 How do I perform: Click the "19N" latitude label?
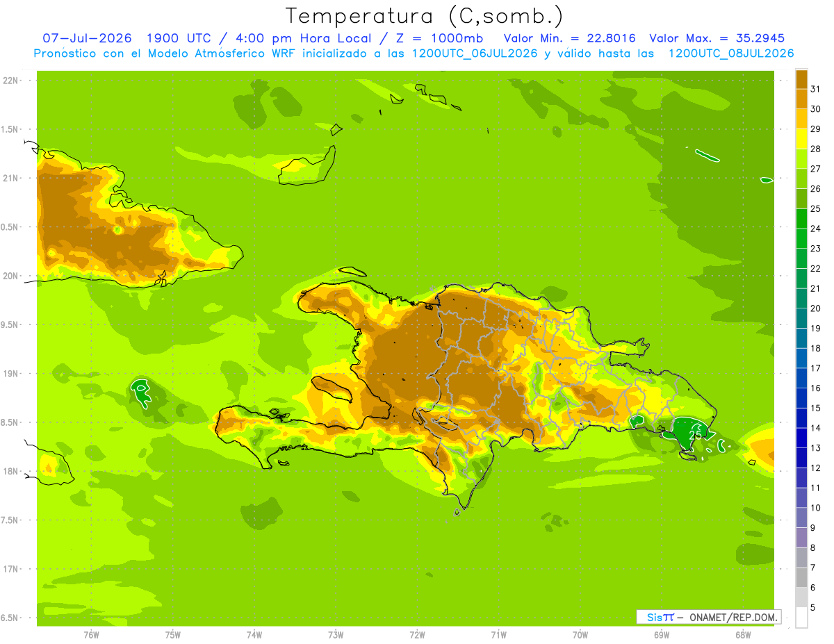click(9, 374)
